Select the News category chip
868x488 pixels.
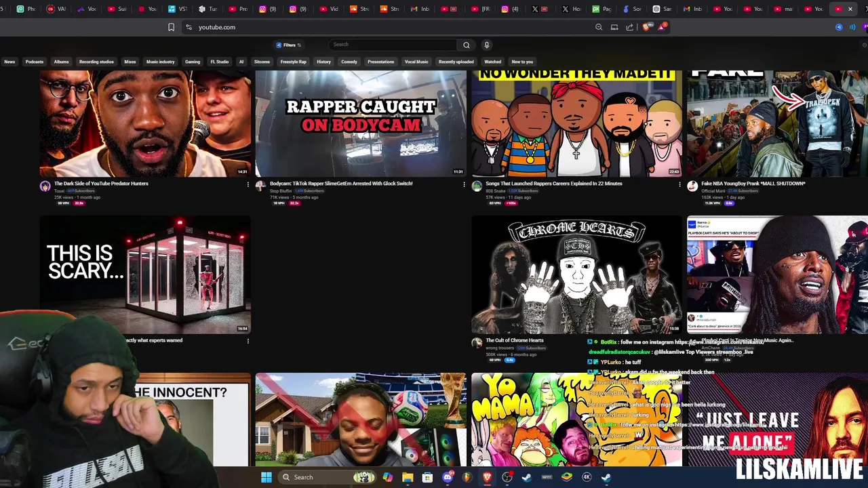(9, 62)
